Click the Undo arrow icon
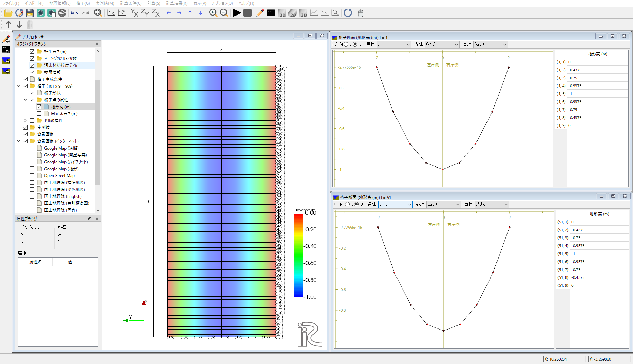 pos(74,13)
